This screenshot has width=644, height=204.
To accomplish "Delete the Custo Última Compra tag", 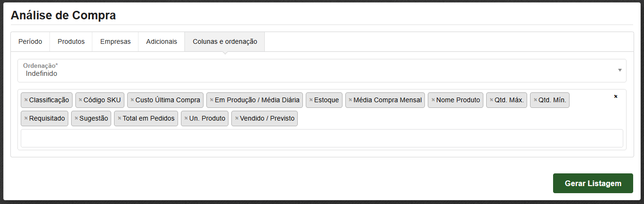I will click(x=132, y=100).
